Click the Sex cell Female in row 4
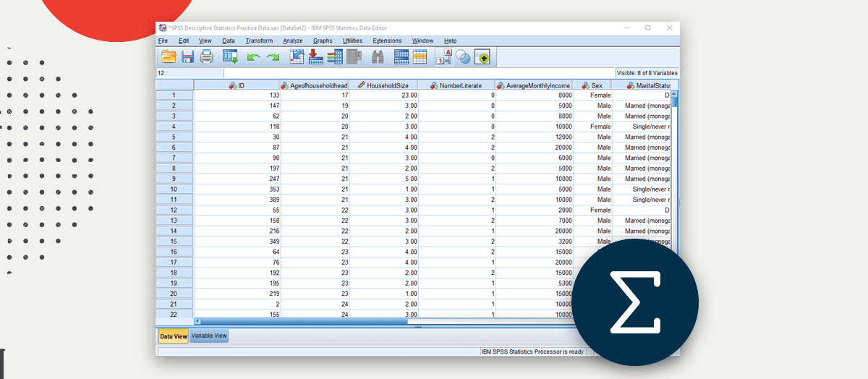 (x=592, y=127)
